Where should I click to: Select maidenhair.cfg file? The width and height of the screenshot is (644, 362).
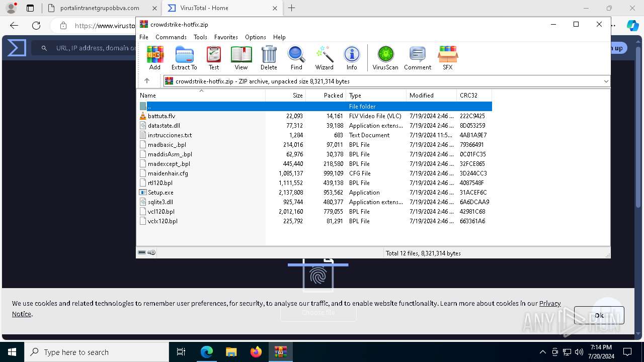pyautogui.click(x=314, y=173)
